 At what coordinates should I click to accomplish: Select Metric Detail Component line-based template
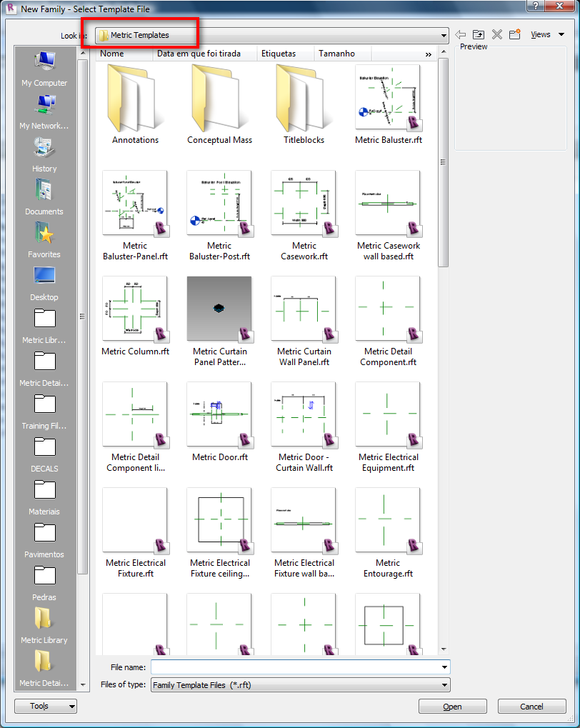pos(135,427)
